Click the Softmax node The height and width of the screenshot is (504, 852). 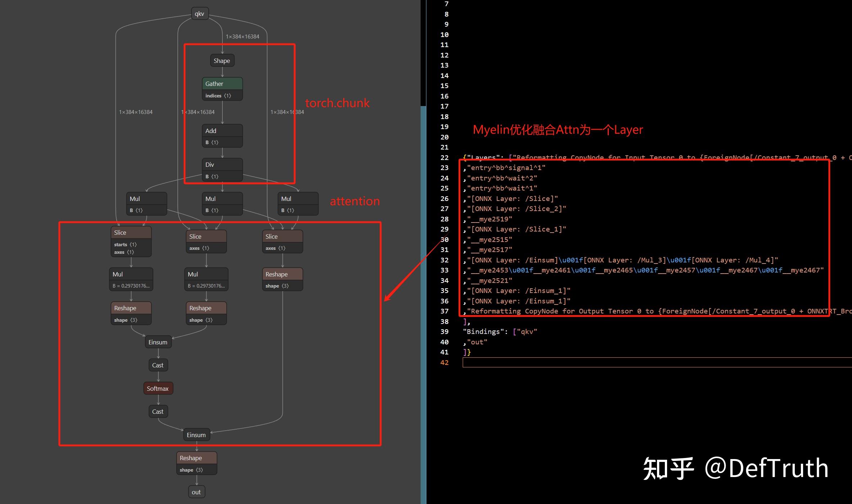click(x=158, y=389)
